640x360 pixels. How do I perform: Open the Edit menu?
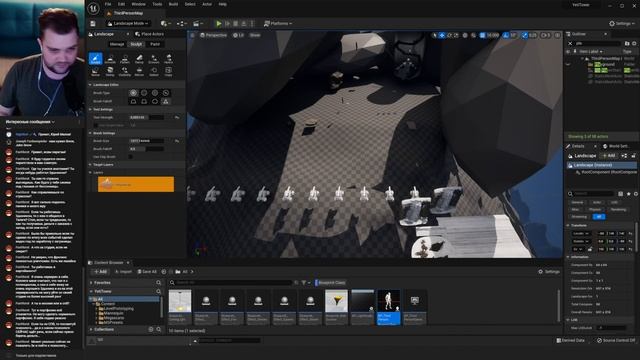click(x=121, y=4)
